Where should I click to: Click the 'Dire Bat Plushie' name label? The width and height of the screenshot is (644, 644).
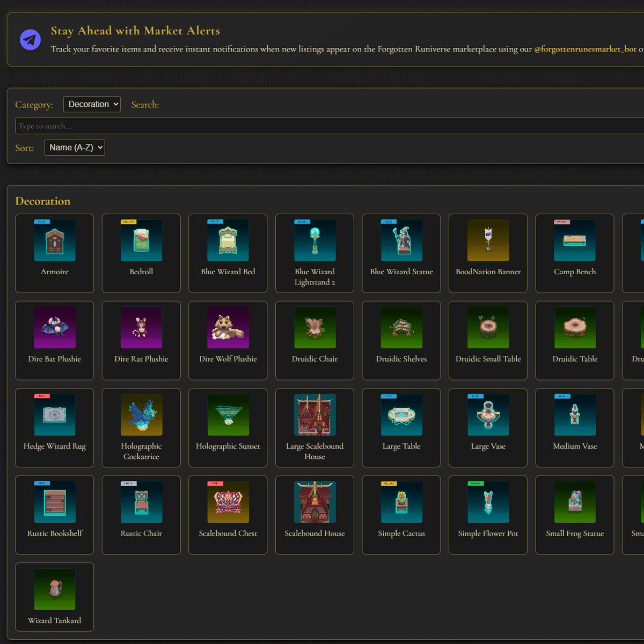point(55,358)
